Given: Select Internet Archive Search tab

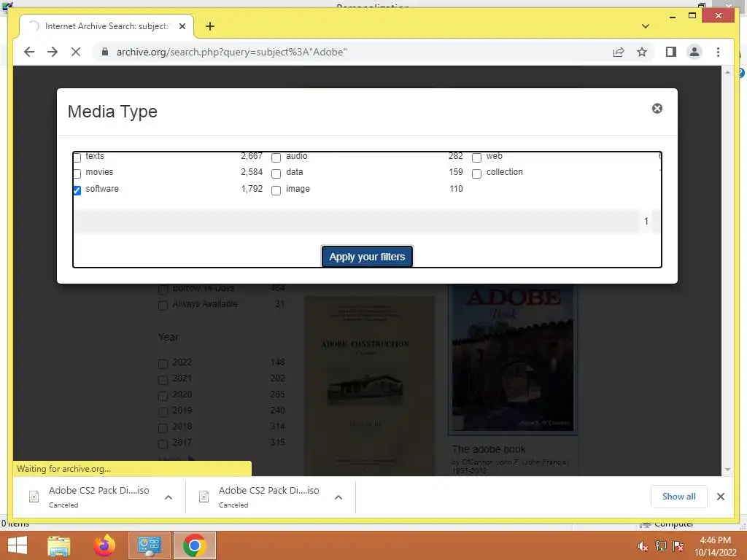Looking at the screenshot, I should click(x=107, y=26).
